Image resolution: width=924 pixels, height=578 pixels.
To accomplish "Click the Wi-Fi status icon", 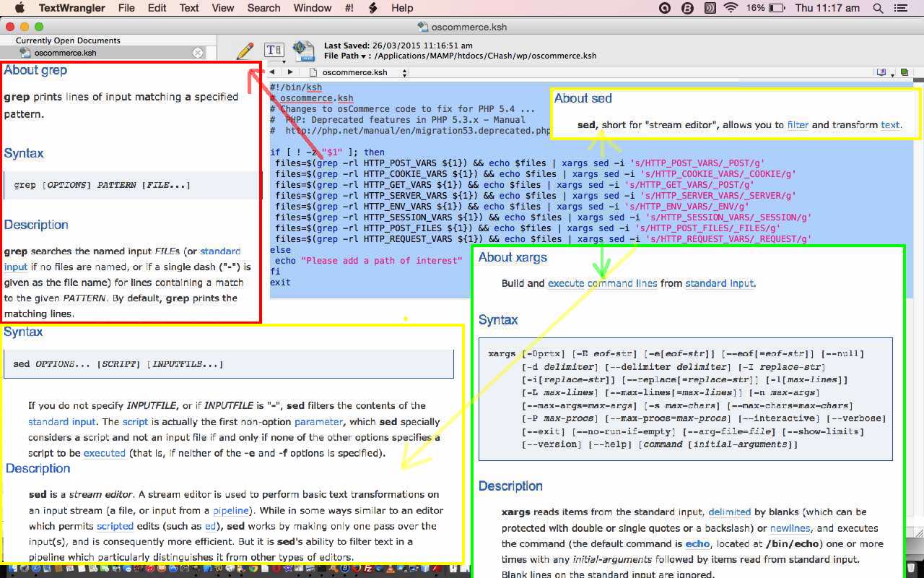I will tap(731, 8).
